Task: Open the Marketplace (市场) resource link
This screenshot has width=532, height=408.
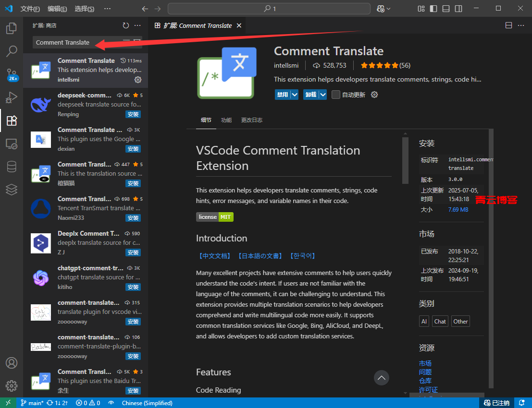Action: tap(425, 363)
